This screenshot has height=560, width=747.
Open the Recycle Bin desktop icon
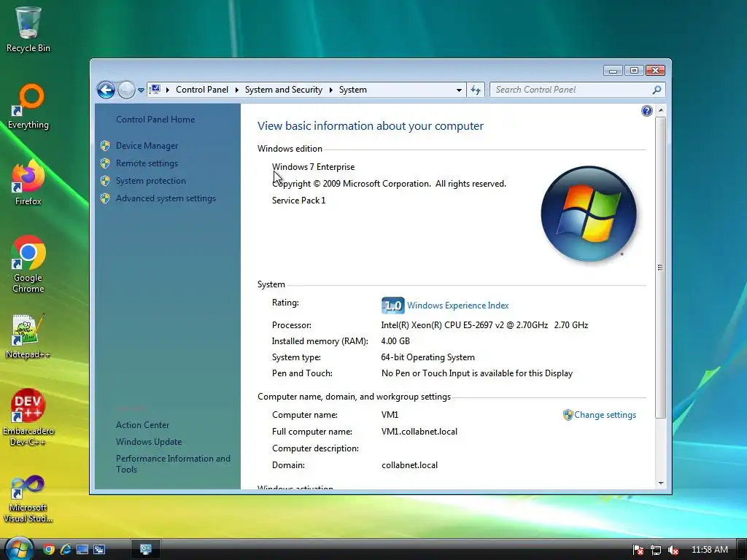click(28, 28)
